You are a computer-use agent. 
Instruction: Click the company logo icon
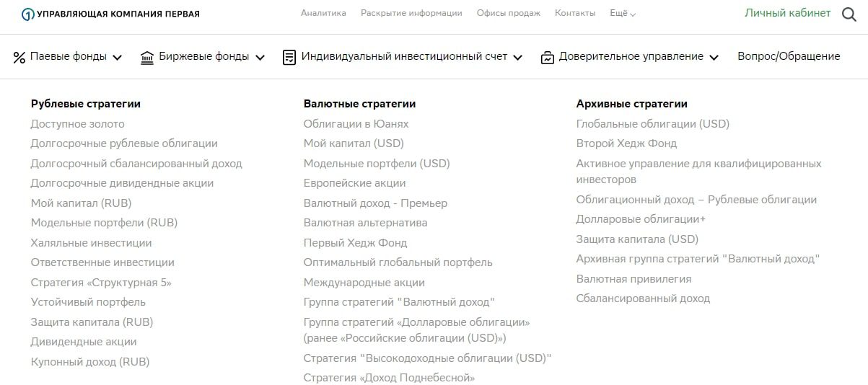[x=27, y=14]
